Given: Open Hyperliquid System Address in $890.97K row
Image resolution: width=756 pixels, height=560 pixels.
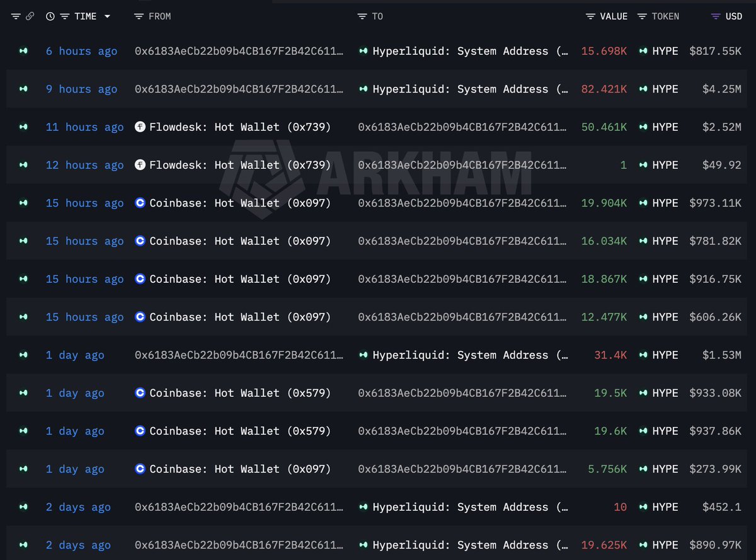Looking at the screenshot, I should pos(470,545).
